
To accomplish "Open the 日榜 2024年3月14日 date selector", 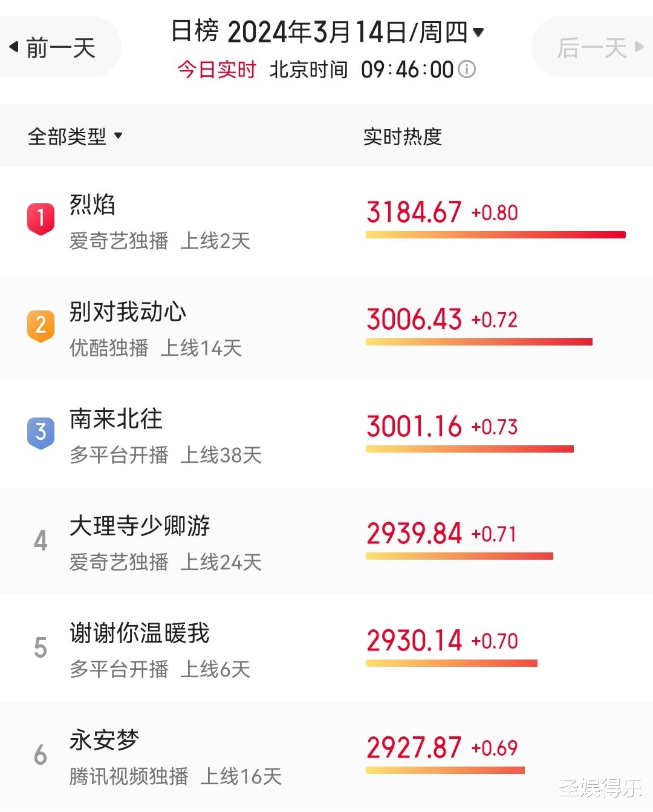I will click(x=328, y=31).
